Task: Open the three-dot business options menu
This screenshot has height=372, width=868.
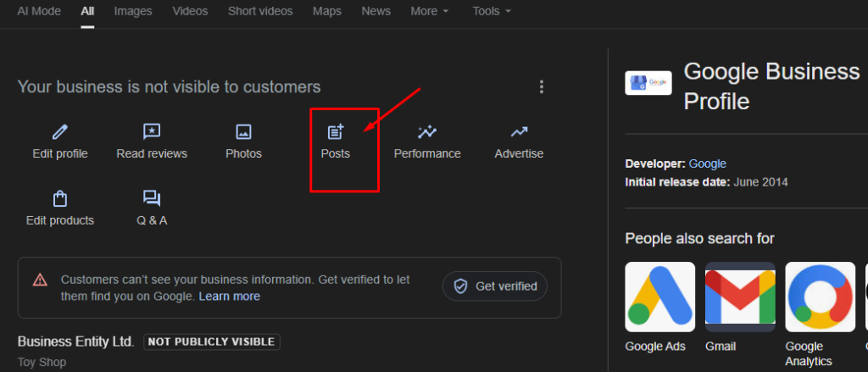Action: pyautogui.click(x=542, y=86)
